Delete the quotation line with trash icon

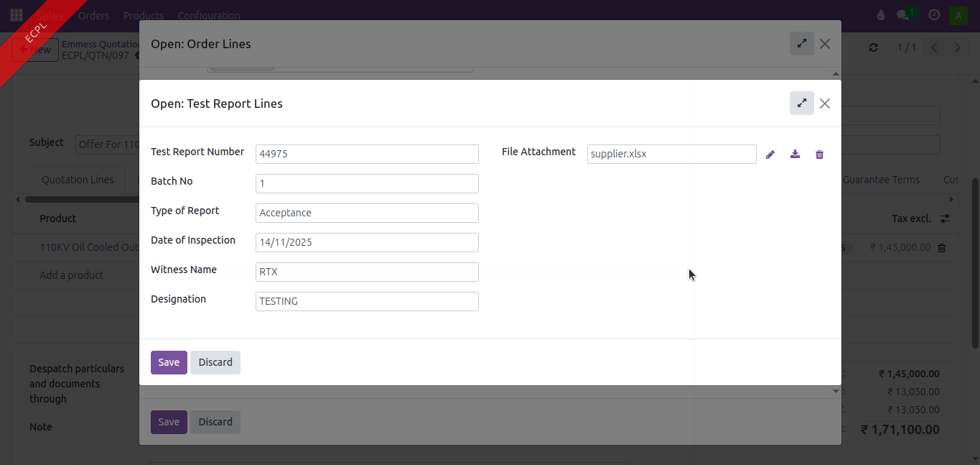pyautogui.click(x=942, y=247)
